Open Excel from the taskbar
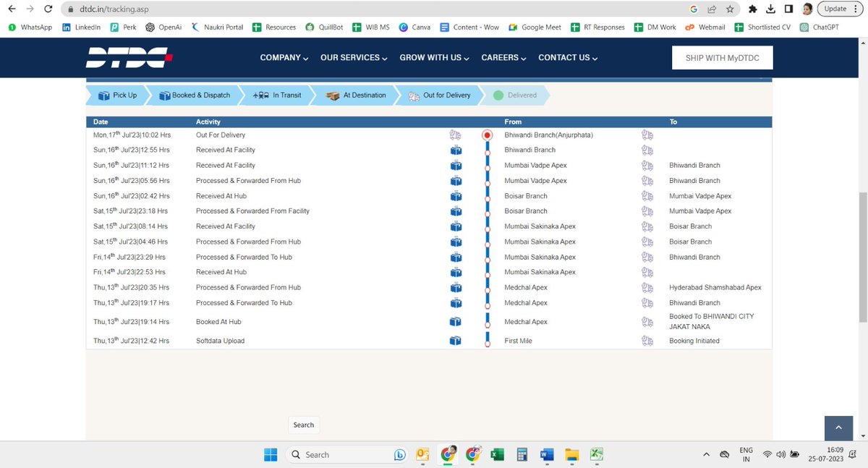Screen dimensions: 868x468 [497, 454]
